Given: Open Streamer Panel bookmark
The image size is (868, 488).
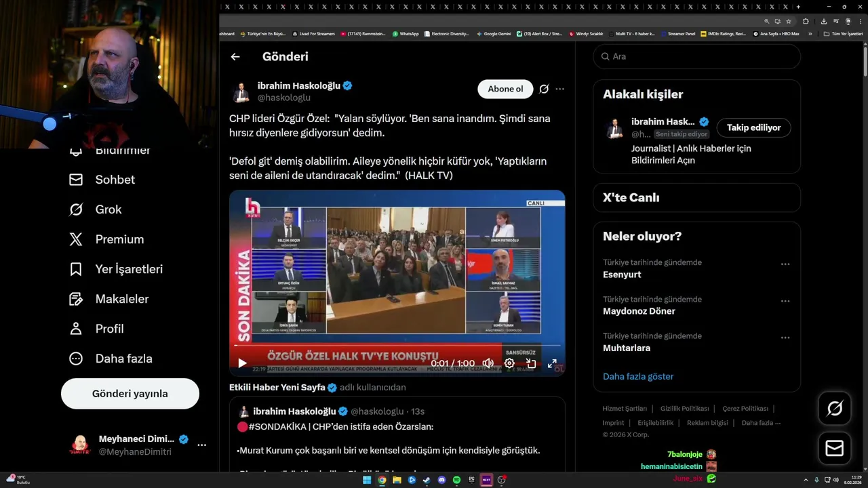Looking at the screenshot, I should pos(677,33).
